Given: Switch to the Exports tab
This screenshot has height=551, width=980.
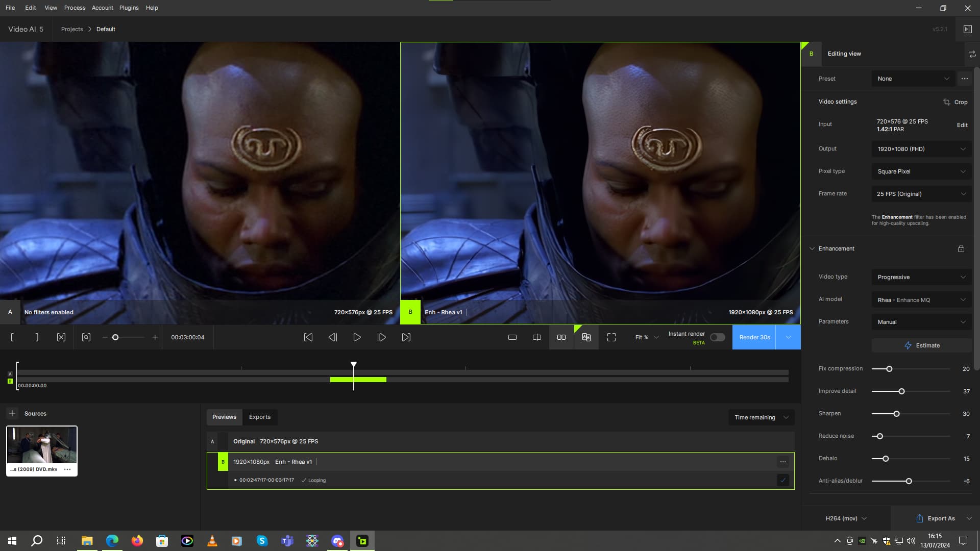Looking at the screenshot, I should pos(260,417).
